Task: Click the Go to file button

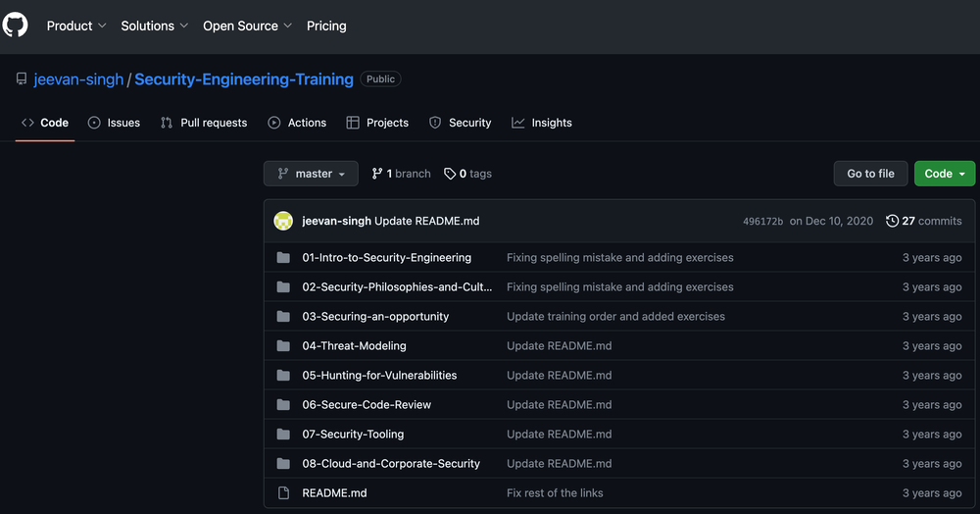Action: pos(870,174)
